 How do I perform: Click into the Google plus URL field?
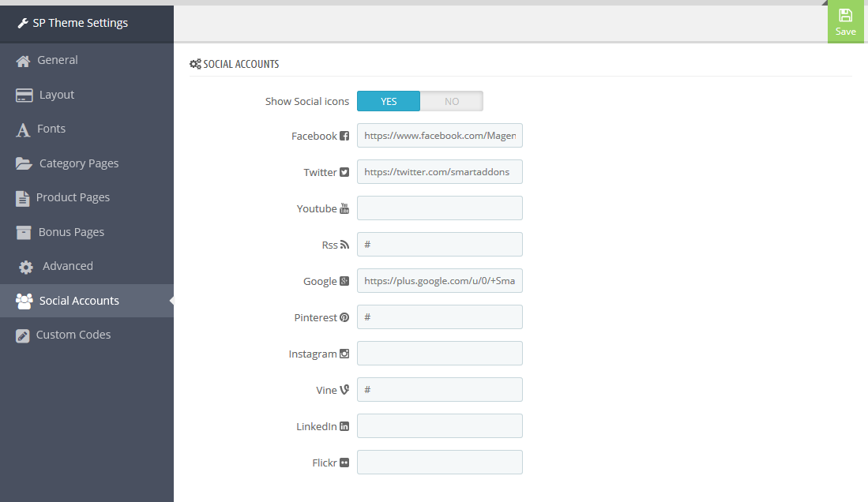(440, 281)
